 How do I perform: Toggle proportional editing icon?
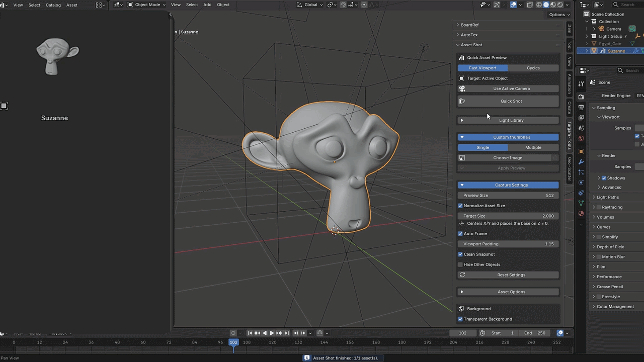[363, 5]
